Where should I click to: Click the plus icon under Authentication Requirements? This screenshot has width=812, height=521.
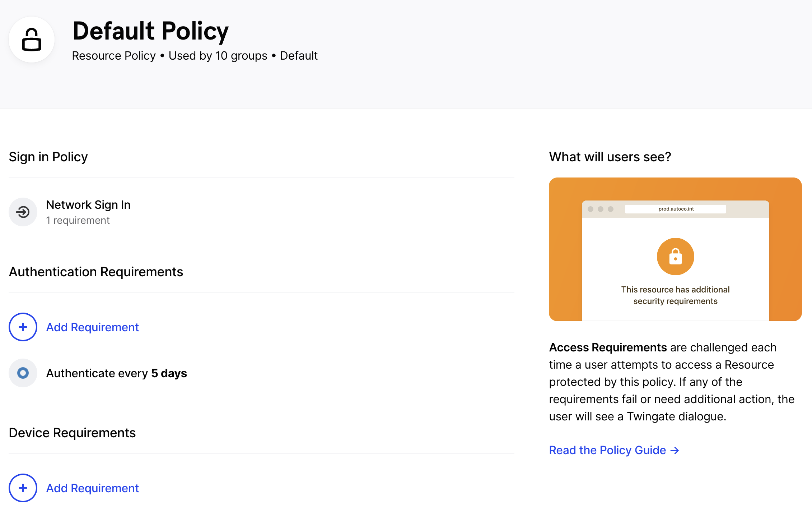point(23,327)
